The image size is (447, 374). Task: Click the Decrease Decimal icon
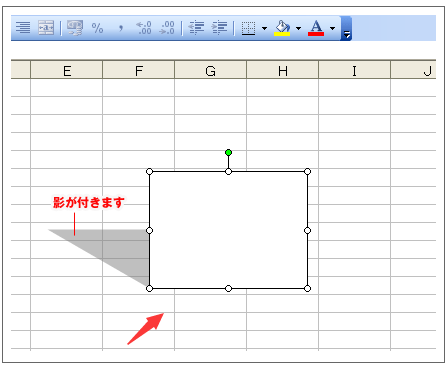point(167,28)
